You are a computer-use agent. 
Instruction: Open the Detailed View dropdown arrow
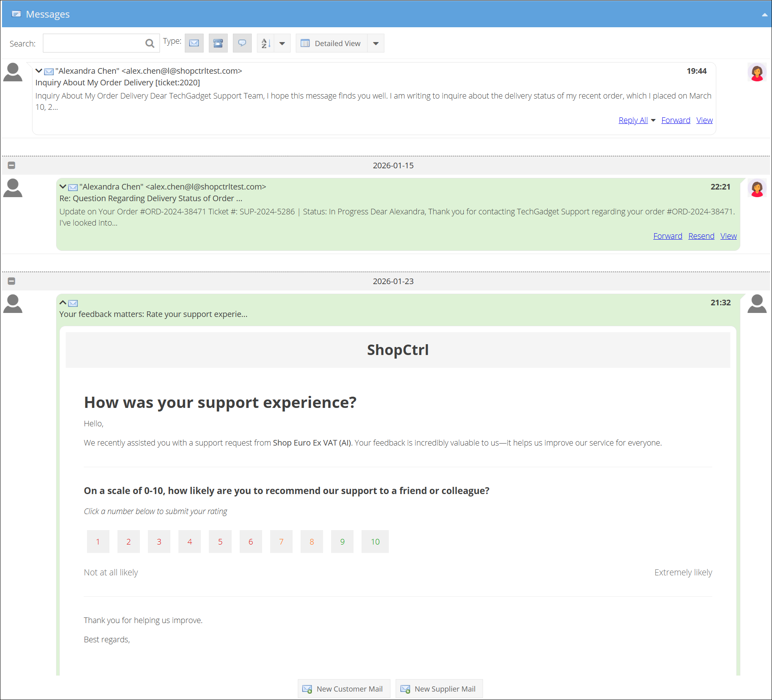coord(376,43)
